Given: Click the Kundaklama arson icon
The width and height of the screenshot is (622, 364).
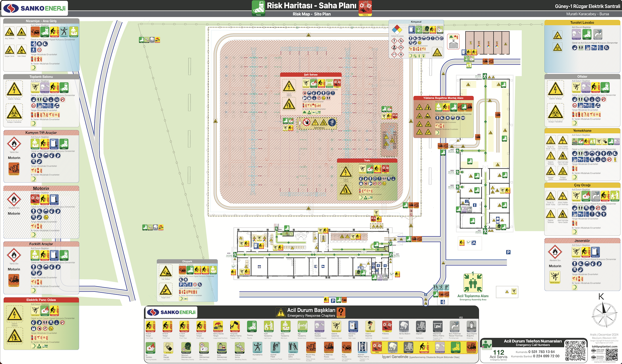Looking at the screenshot, I should tap(257, 348).
